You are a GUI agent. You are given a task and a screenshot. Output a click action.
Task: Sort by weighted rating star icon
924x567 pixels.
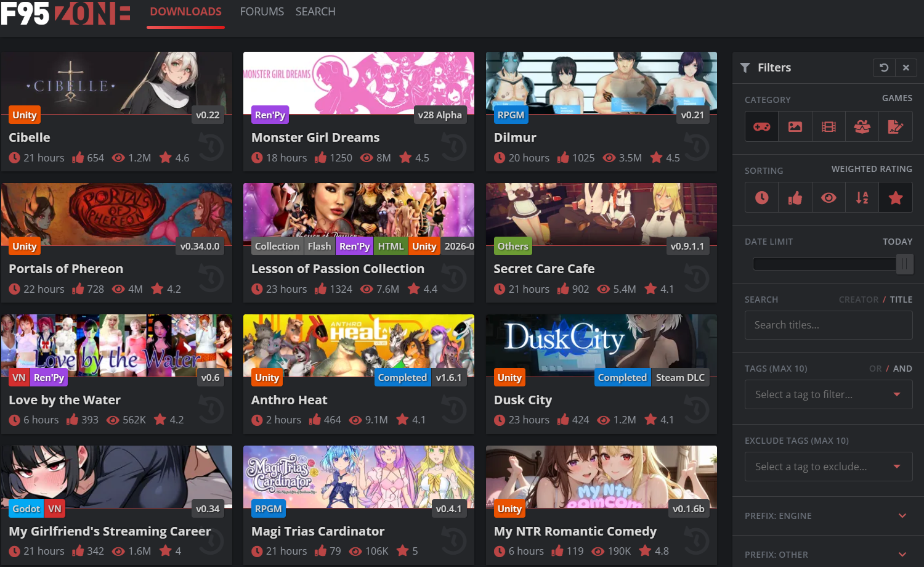(x=895, y=197)
